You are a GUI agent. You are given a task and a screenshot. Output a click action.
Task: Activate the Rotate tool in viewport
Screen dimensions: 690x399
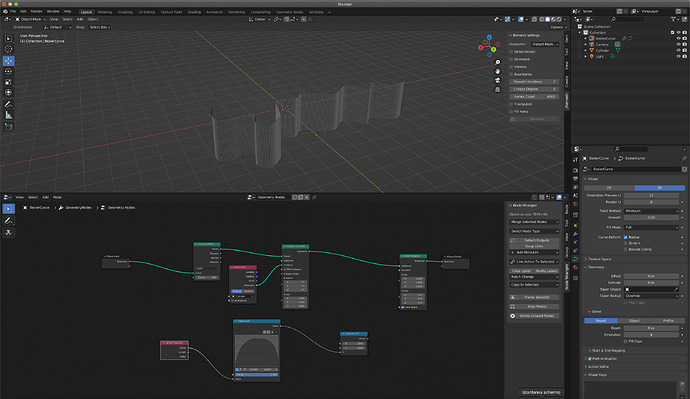point(8,71)
